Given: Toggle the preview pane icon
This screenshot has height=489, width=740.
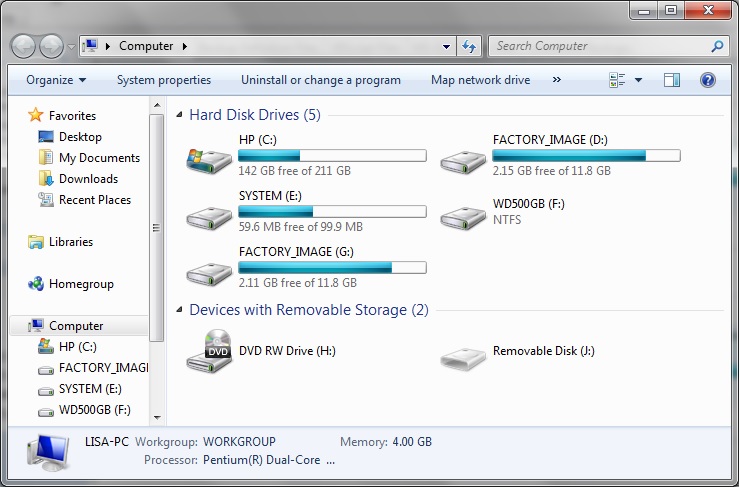Looking at the screenshot, I should click(x=672, y=80).
